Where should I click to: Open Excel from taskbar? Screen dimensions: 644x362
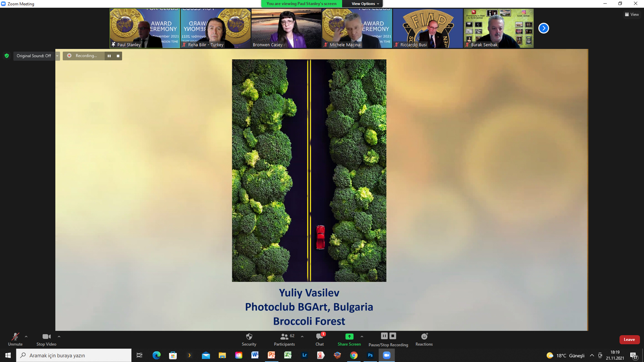tap(288, 355)
